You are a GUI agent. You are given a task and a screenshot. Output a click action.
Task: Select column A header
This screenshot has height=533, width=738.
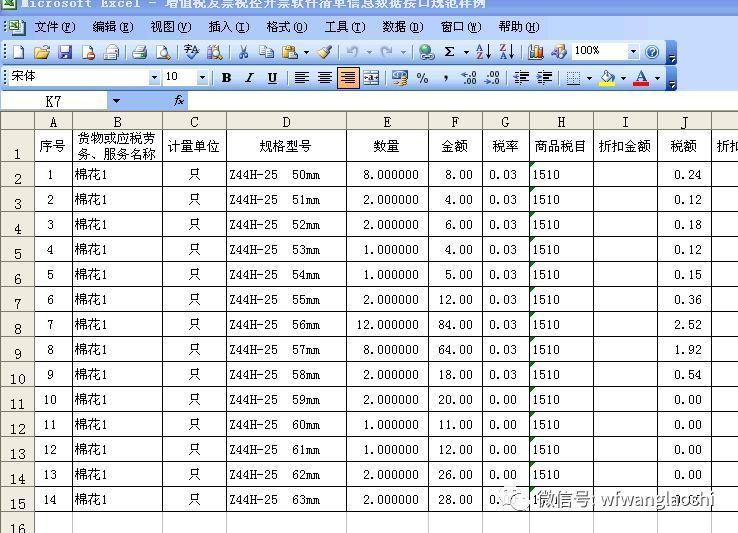coord(53,122)
